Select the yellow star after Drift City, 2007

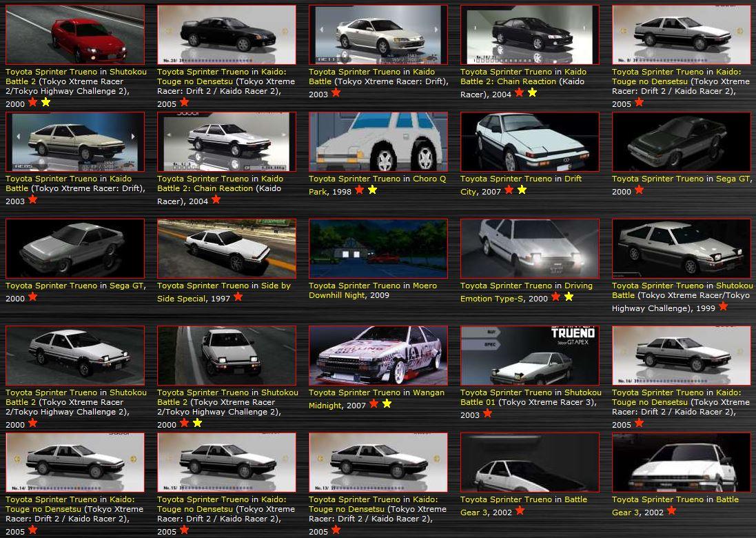click(522, 190)
